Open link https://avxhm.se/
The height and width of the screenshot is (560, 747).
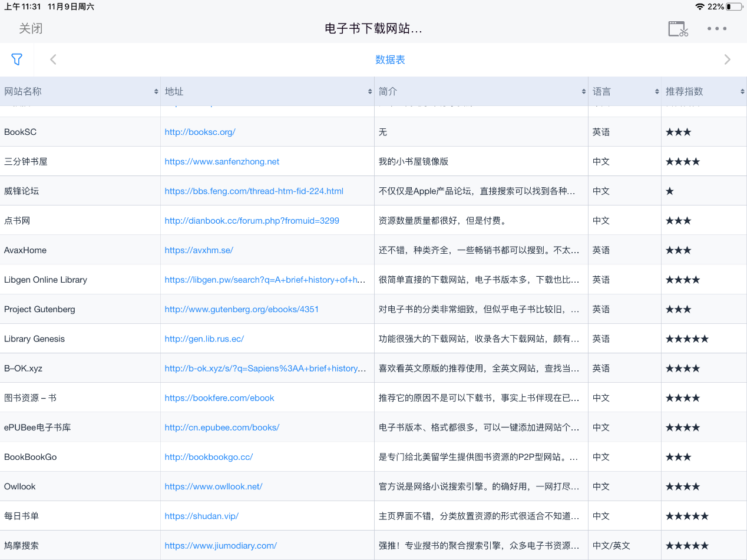click(x=199, y=250)
